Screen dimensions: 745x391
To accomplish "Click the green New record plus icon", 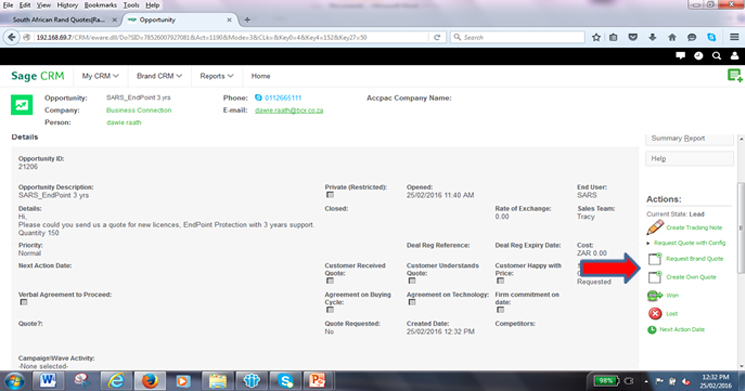I will click(x=735, y=75).
